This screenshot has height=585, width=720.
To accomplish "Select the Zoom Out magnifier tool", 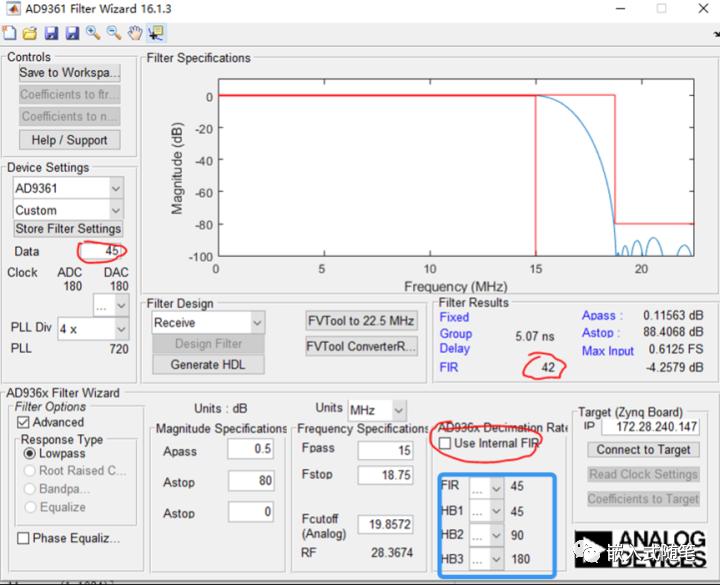I will point(114,33).
